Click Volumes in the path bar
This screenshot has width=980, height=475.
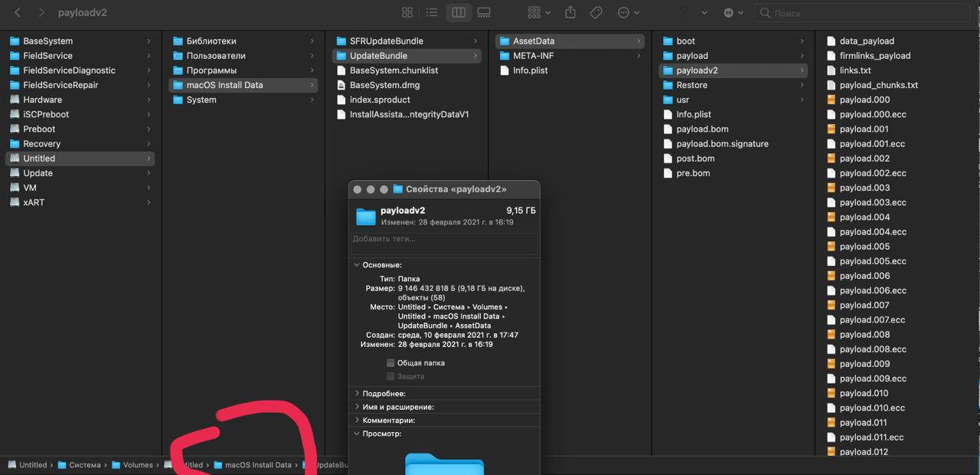point(138,465)
